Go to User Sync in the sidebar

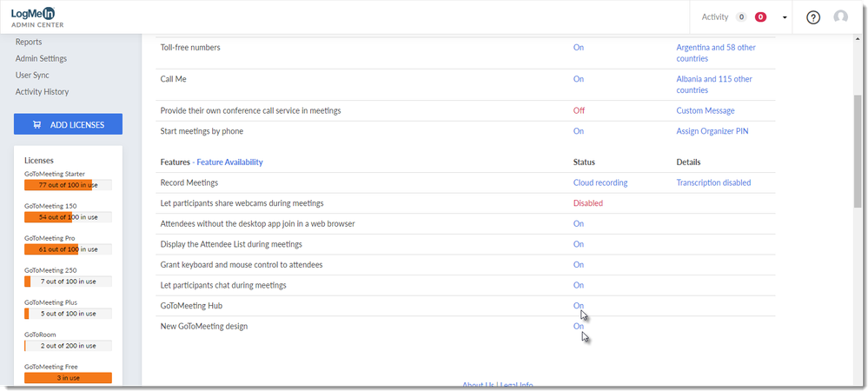(32, 75)
